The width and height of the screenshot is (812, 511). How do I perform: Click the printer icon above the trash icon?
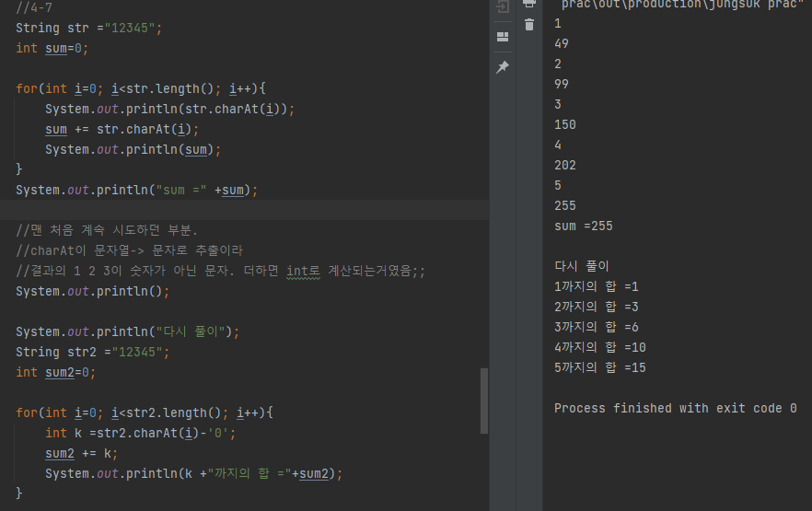click(x=528, y=4)
